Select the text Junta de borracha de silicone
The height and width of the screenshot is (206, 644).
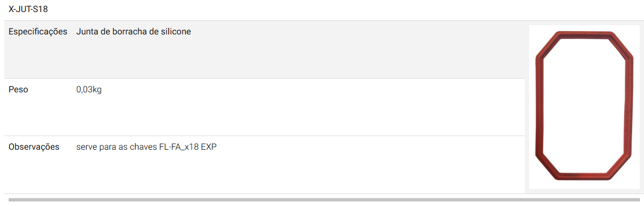pos(134,32)
